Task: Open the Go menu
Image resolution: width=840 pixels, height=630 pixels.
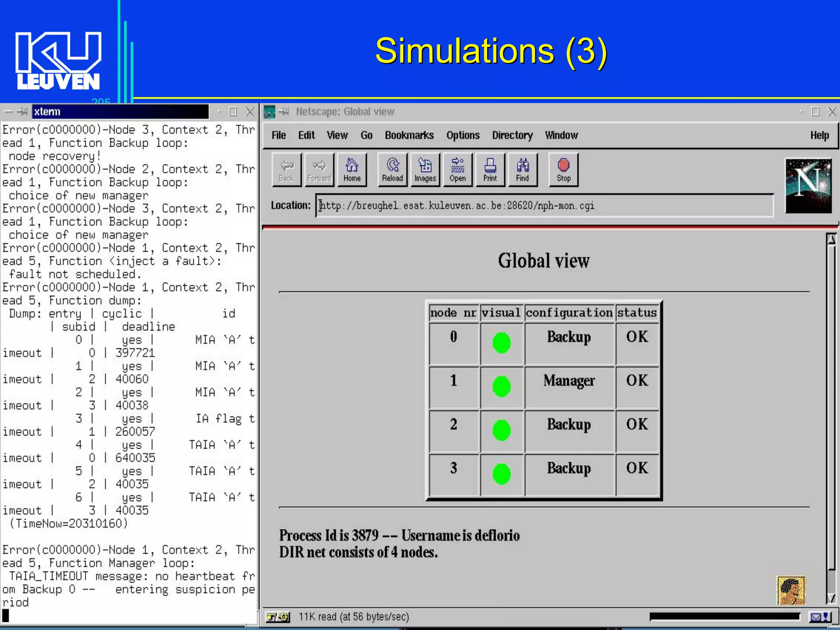Action: (366, 135)
